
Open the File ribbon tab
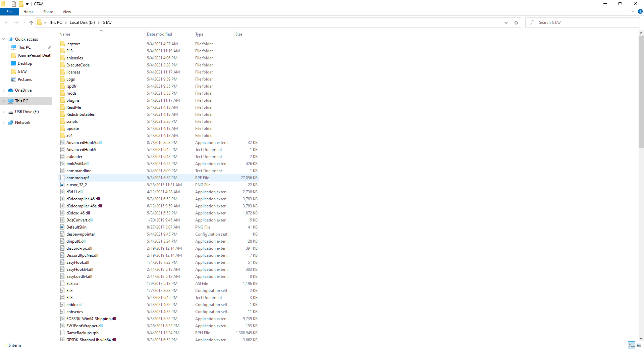[9, 12]
